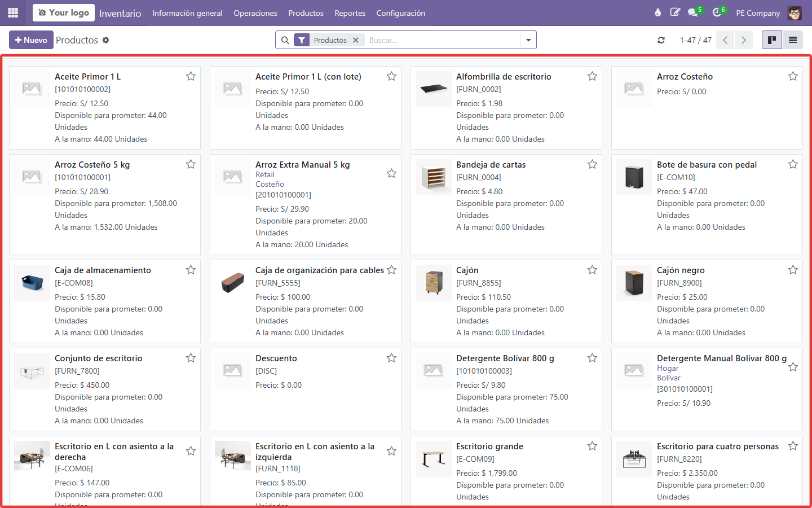
Task: Click the Your logo button
Action: pos(64,12)
